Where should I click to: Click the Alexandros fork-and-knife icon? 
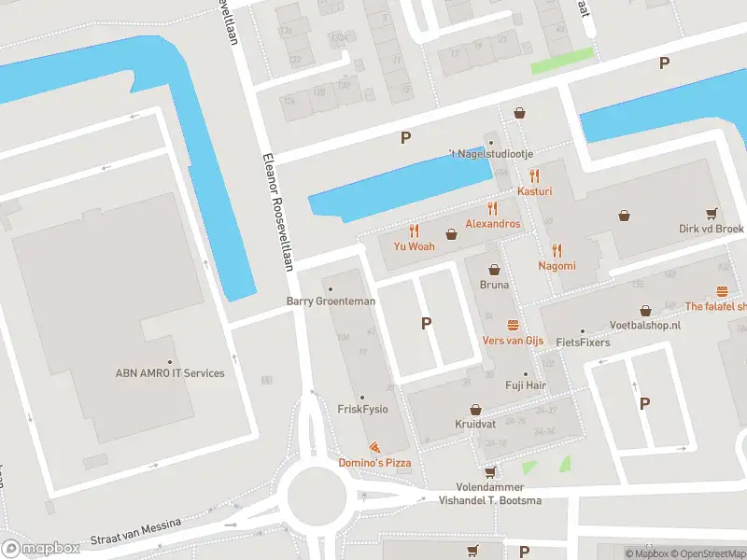tap(493, 208)
